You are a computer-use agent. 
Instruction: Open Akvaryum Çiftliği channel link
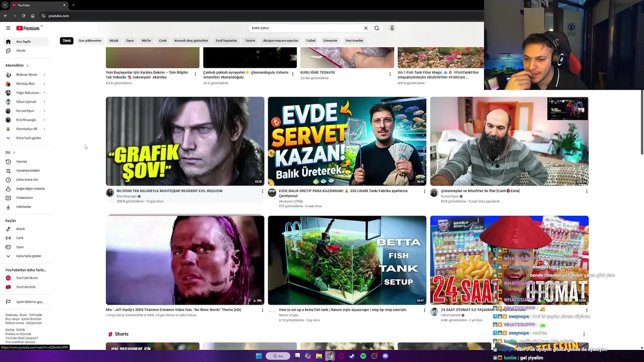coord(291,201)
